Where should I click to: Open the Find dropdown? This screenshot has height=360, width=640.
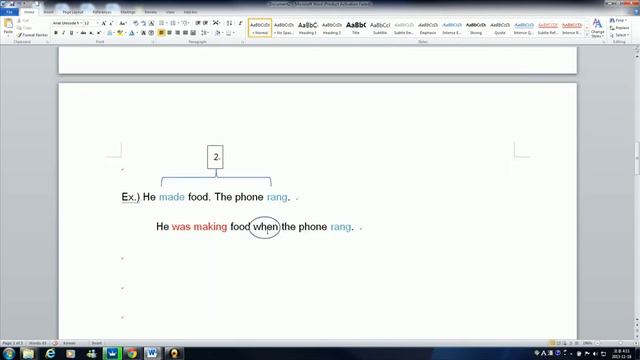tap(619, 20)
